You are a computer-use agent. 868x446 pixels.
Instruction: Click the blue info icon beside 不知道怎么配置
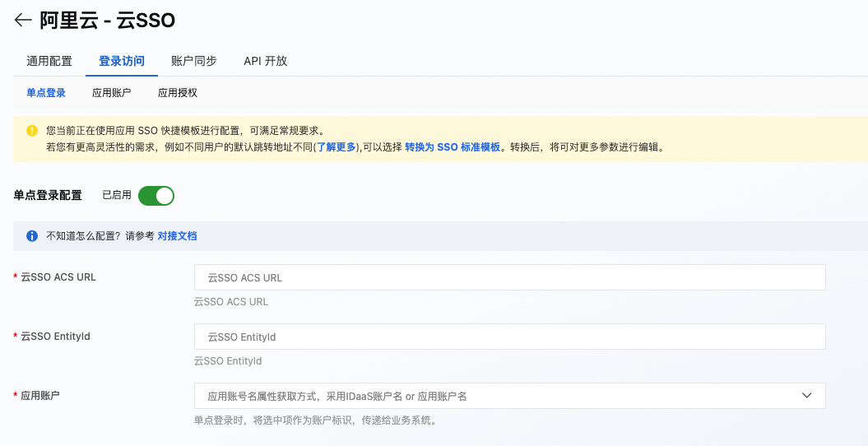point(32,236)
